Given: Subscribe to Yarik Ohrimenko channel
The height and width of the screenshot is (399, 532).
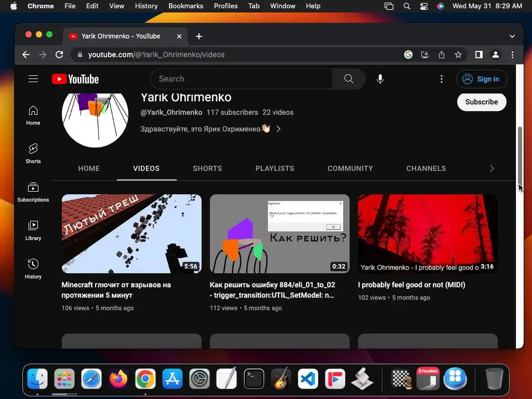Looking at the screenshot, I should [x=482, y=102].
